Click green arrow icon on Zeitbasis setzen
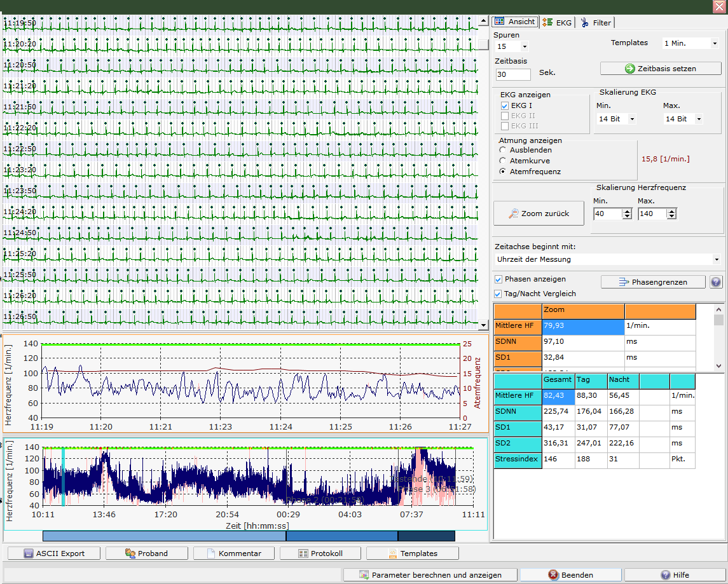Viewport: 728px width, 584px height. coord(630,69)
